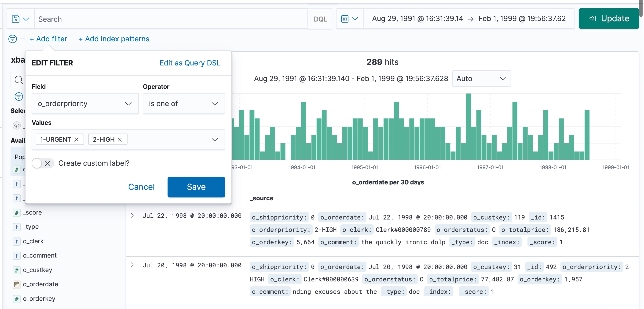Select the o_custkey field in sidebar
Image resolution: width=644 pixels, height=309 pixels.
tap(37, 270)
